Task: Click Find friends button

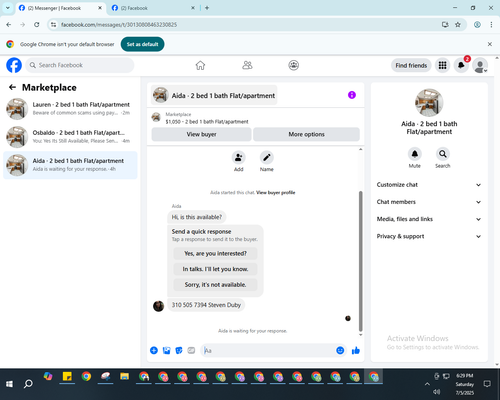Action: coord(411,65)
